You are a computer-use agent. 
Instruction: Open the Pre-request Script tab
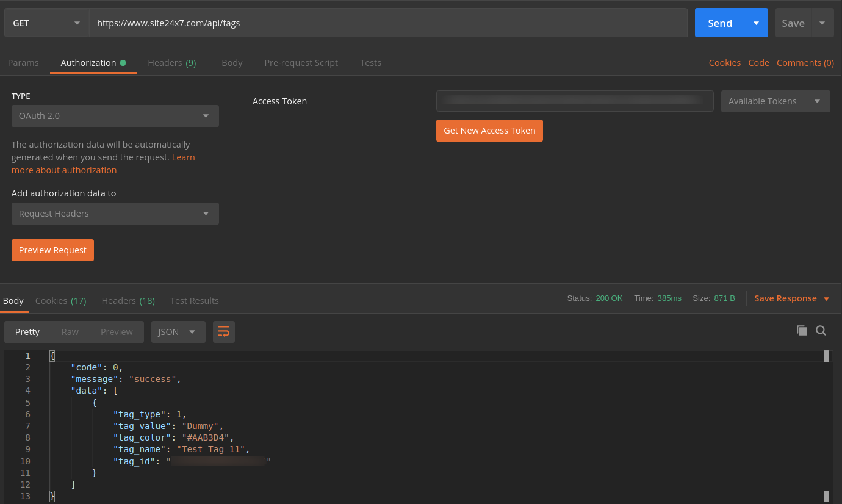301,63
